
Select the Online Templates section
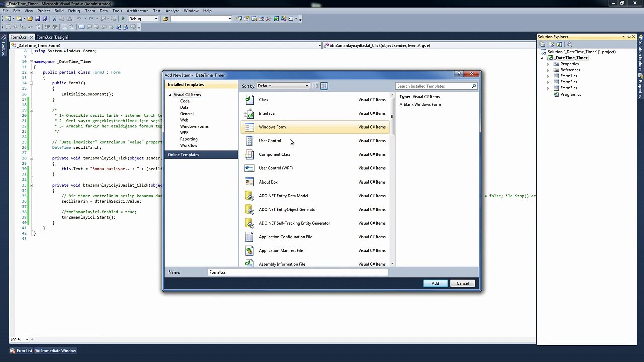(201, 155)
